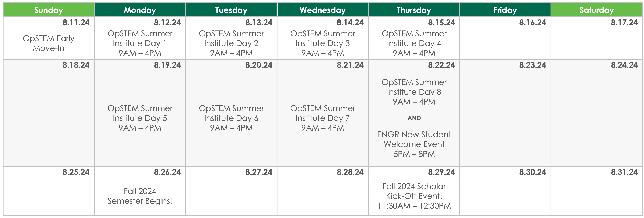The height and width of the screenshot is (218, 644).
Task: Select the 8.27.24 date label
Action: 259,172
